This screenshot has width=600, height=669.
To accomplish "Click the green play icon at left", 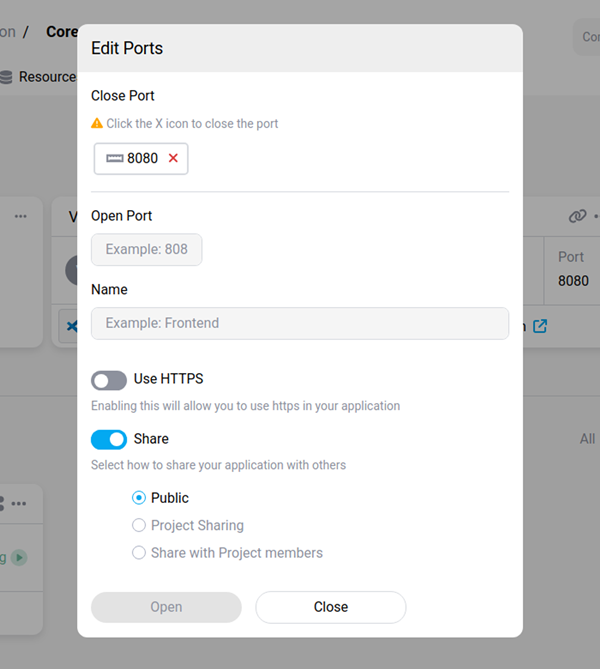I will pyautogui.click(x=19, y=558).
